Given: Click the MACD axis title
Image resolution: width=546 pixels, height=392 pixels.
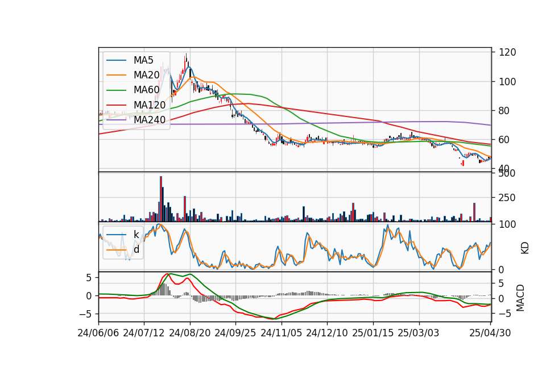Looking at the screenshot, I should 520,298.
